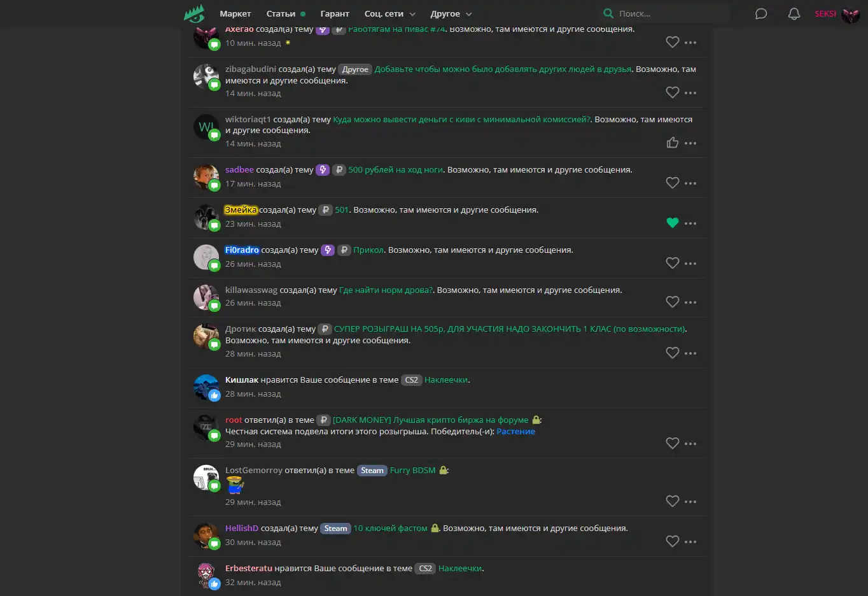The height and width of the screenshot is (596, 868).
Task: Like killawasswag's firewood thread with heart
Action: click(673, 302)
